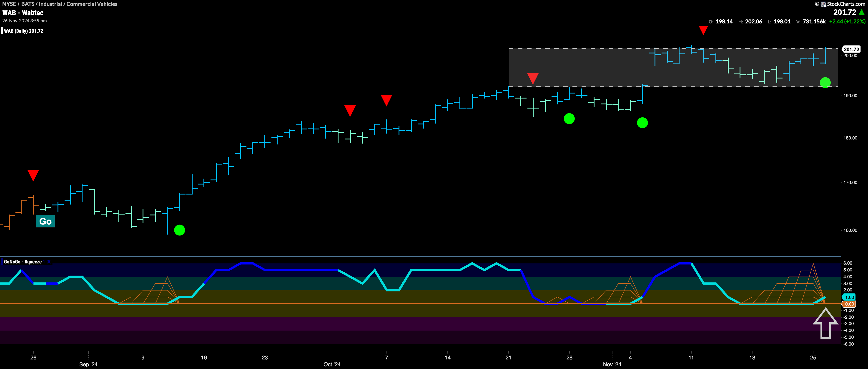This screenshot has width=868, height=369.
Task: Click the 'Nov '24' month label on time axis
Action: tap(612, 364)
